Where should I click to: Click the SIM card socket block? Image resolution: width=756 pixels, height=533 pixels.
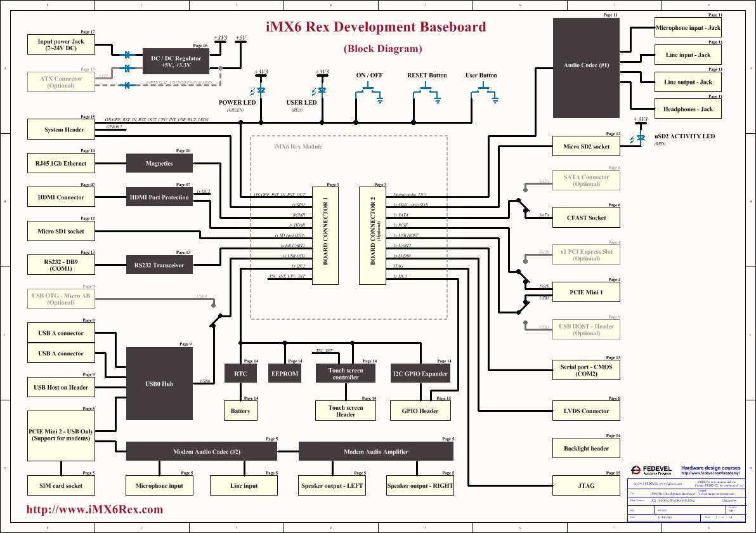coord(62,486)
